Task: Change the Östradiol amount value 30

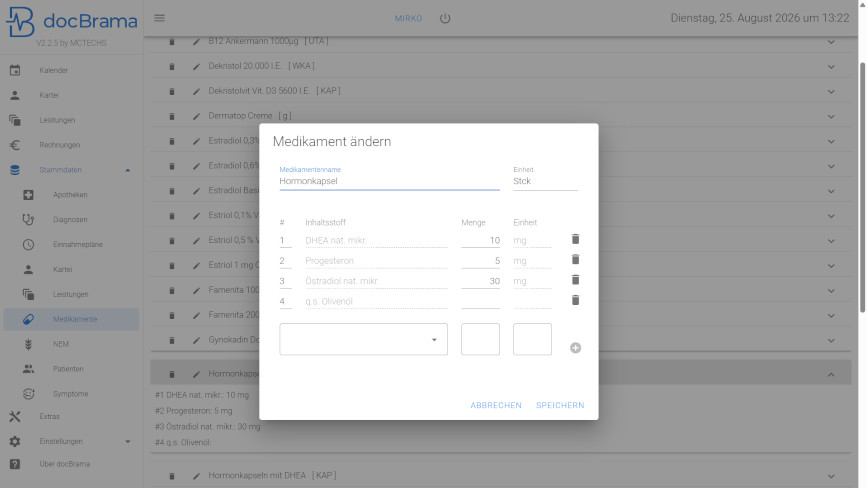Action: [480, 281]
